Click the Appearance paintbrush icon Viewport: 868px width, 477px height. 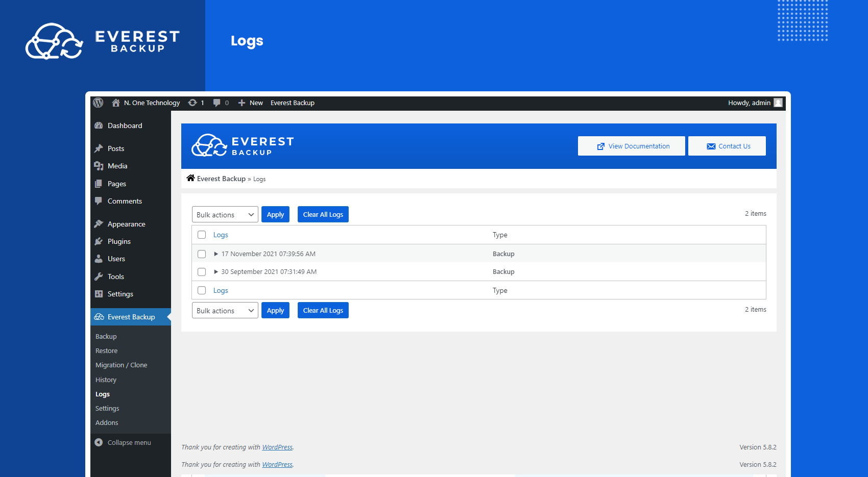[99, 224]
